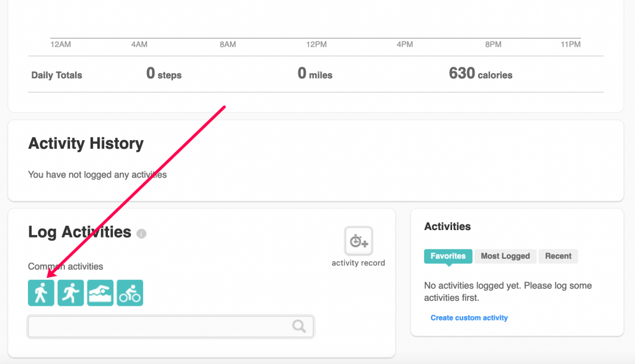Screen dimensions: 635x364
Task: Select the Run activity icon
Action: (71, 292)
